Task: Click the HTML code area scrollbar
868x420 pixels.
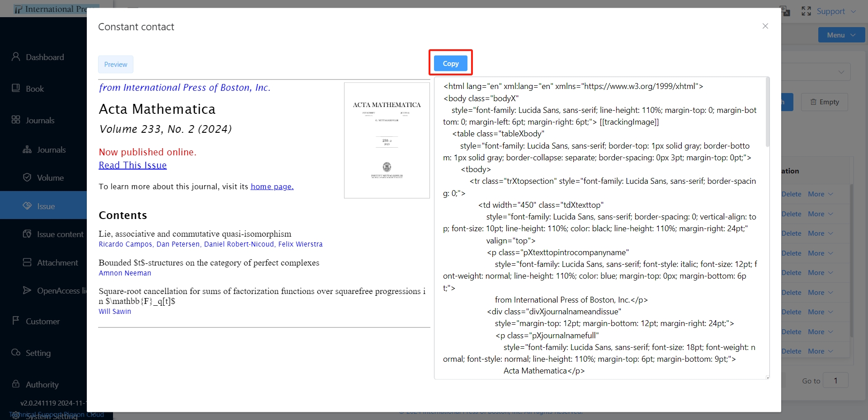Action: 767,113
